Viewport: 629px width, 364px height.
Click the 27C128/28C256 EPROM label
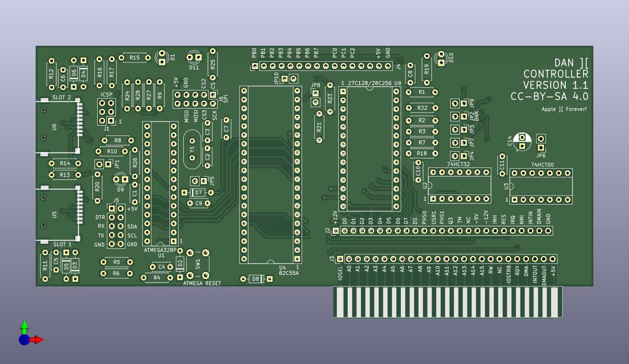tap(370, 83)
